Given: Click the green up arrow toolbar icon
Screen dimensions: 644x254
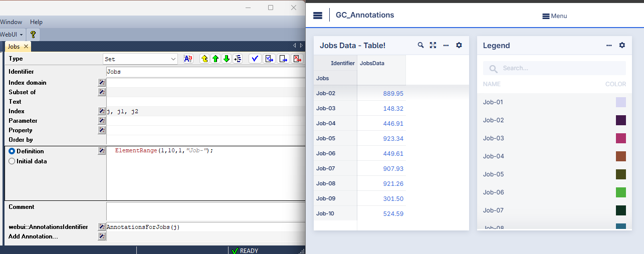Looking at the screenshot, I should click(x=216, y=59).
